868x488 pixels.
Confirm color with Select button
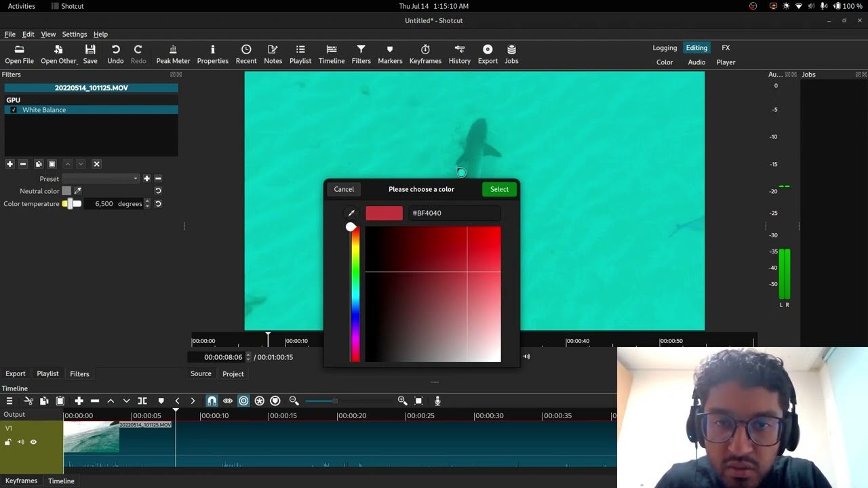pos(499,189)
